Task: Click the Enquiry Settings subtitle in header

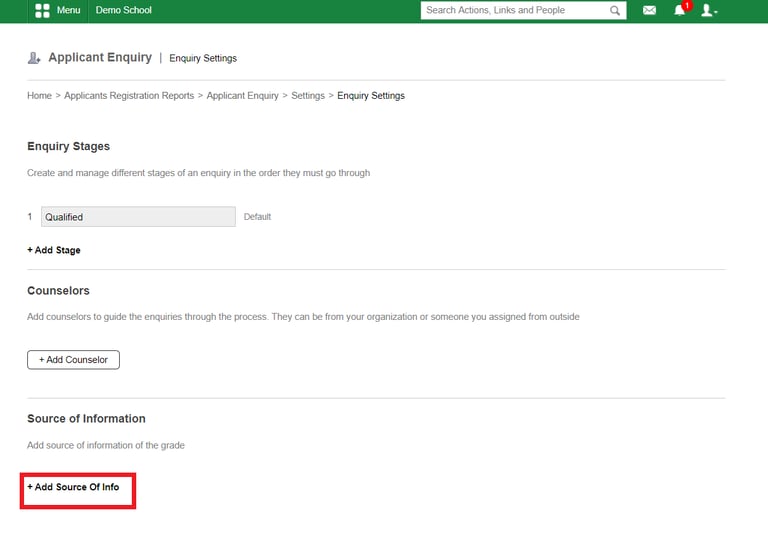Action: point(203,58)
